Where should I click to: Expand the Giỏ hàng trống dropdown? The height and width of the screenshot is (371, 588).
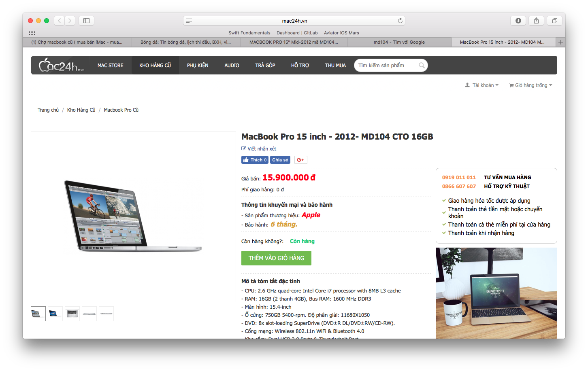click(x=530, y=85)
